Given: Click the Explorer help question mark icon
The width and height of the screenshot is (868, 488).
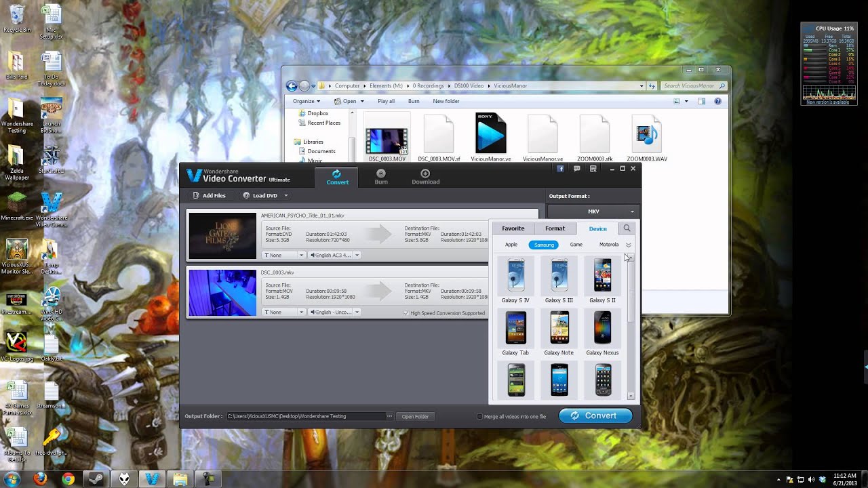Looking at the screenshot, I should click(717, 101).
